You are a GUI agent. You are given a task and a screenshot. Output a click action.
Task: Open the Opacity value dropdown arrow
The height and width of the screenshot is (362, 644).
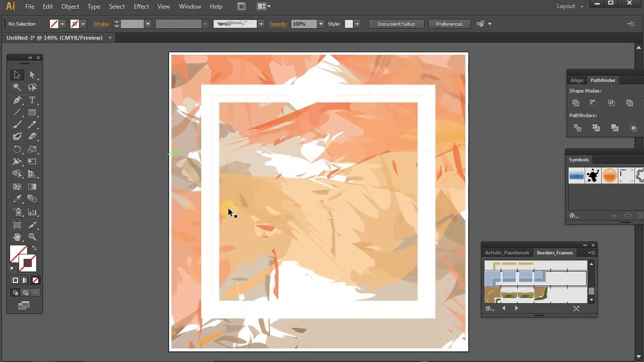pyautogui.click(x=320, y=24)
